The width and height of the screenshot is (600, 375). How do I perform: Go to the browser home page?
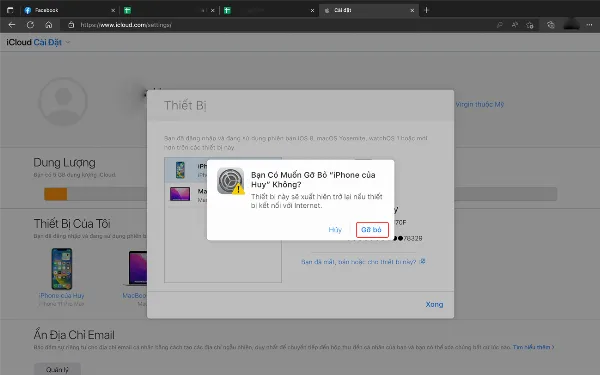coord(49,25)
